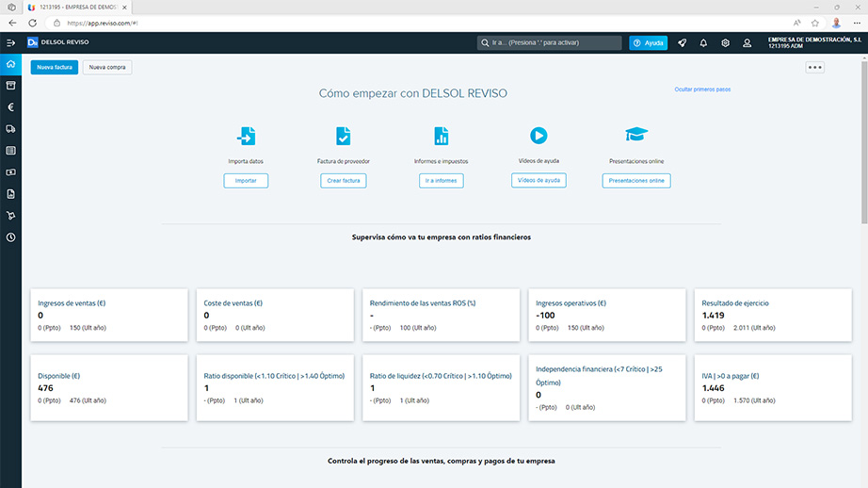The height and width of the screenshot is (488, 868).
Task: Open the company account dropdown
Action: pos(814,42)
